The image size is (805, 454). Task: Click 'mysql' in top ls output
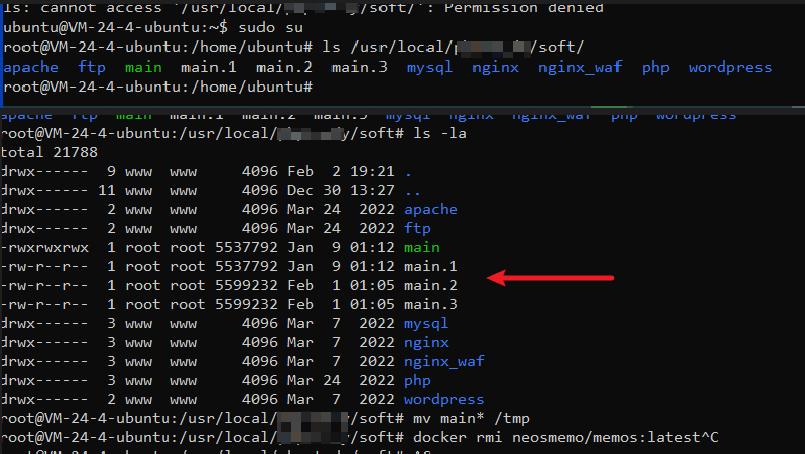click(x=430, y=67)
